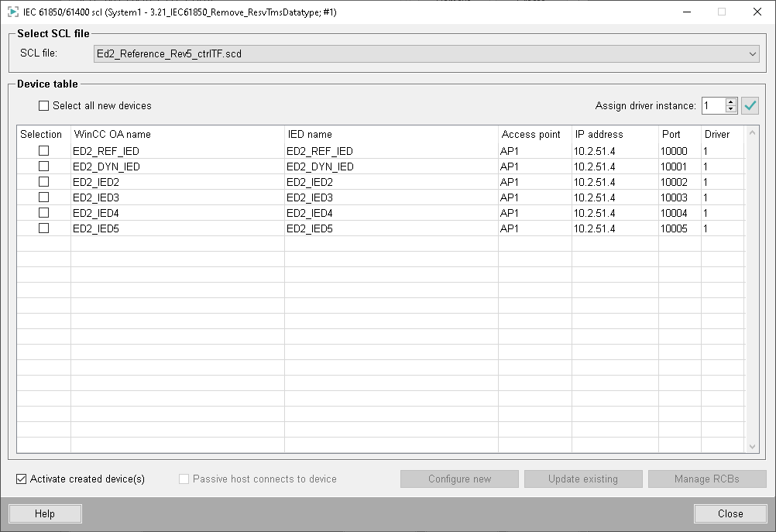Click the IP address column header
The width and height of the screenshot is (776, 532).
614,134
